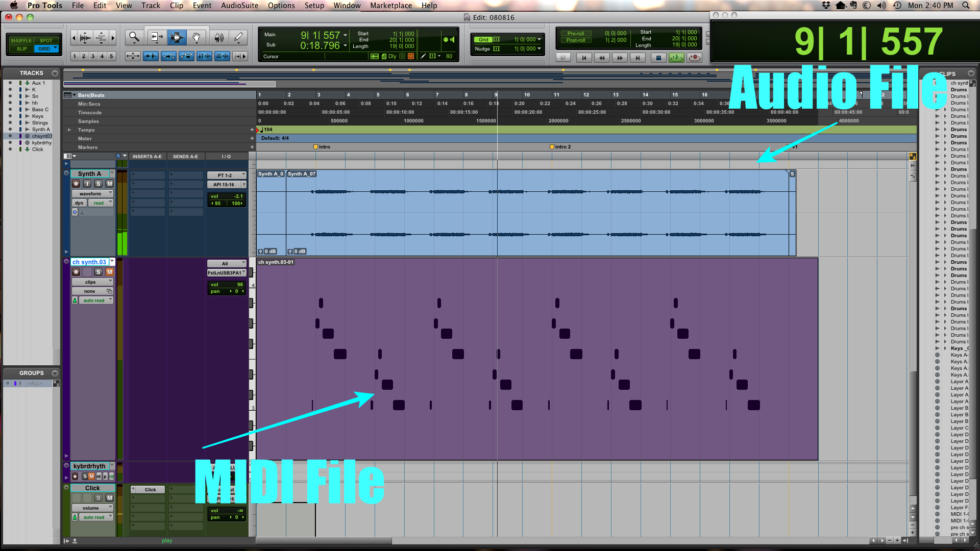Image resolution: width=980 pixels, height=551 pixels.
Task: Open the Event menu
Action: point(202,5)
